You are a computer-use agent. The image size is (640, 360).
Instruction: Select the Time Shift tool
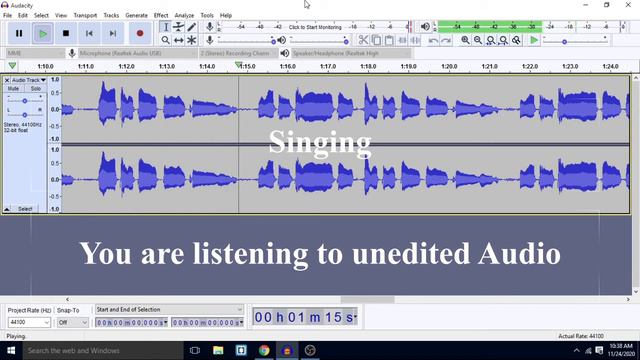click(x=178, y=40)
